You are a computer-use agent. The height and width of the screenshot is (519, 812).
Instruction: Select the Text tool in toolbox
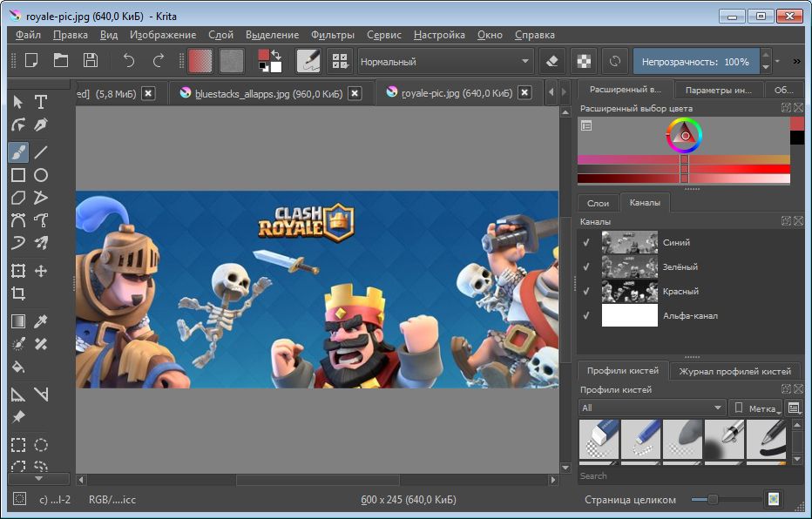tap(41, 102)
